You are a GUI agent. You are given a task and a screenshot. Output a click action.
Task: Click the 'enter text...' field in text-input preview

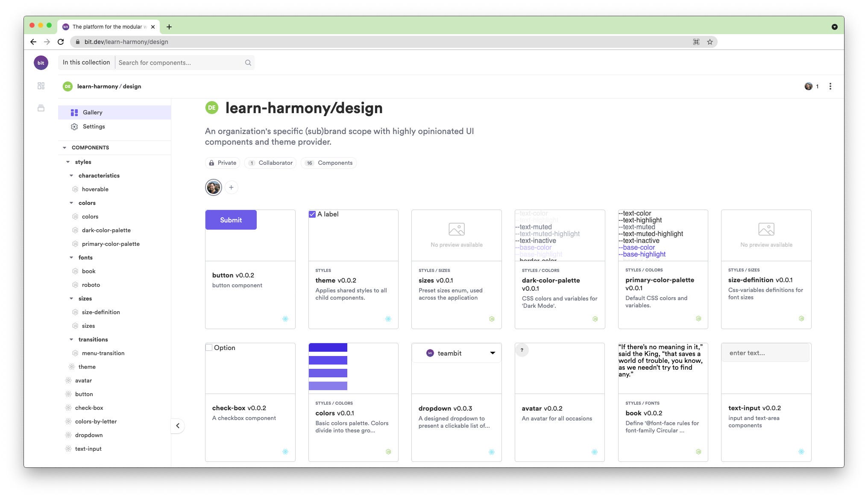point(765,353)
